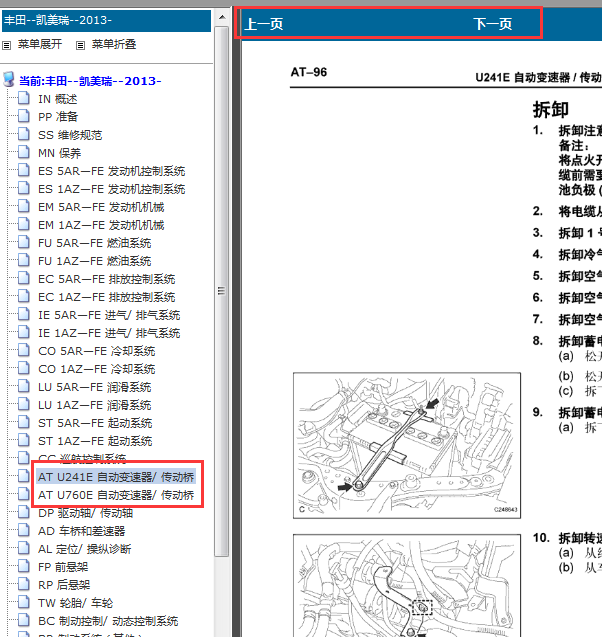This screenshot has width=602, height=637.
Task: Click page icon beside AT U760E entry
Action: click(24, 494)
